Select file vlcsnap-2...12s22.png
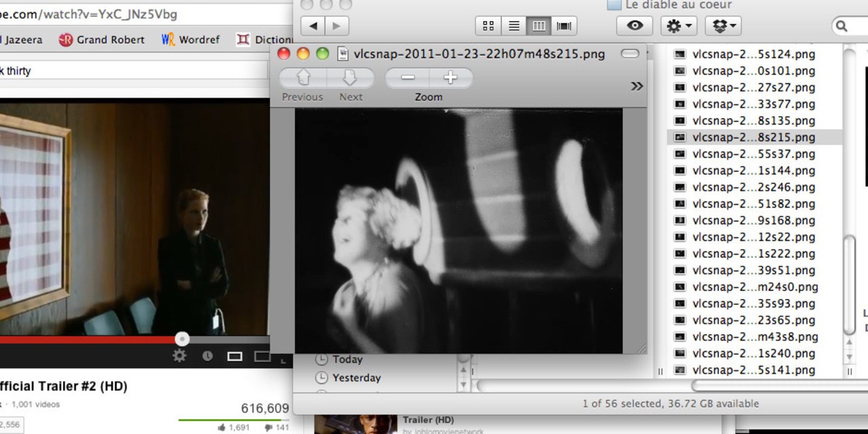 click(x=754, y=237)
